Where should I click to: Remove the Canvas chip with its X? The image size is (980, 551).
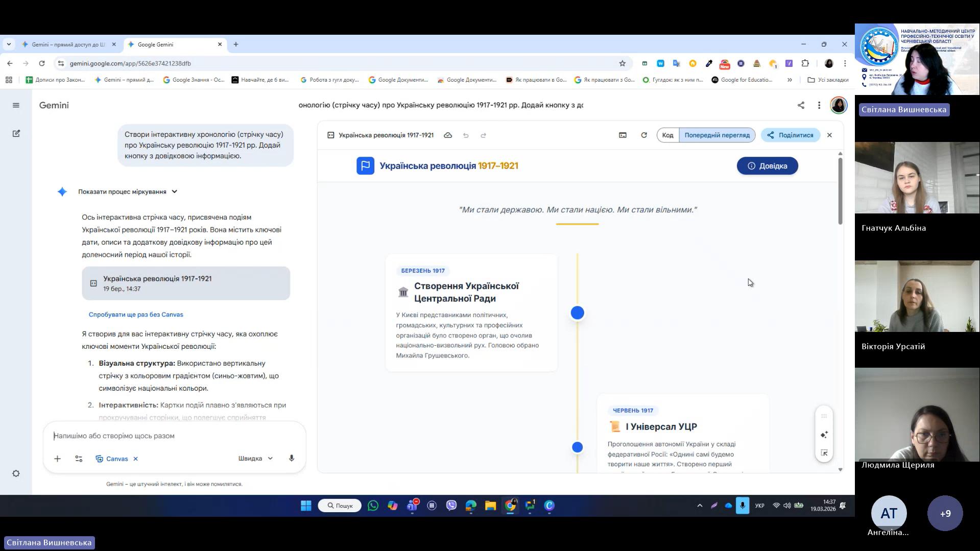[x=136, y=459]
